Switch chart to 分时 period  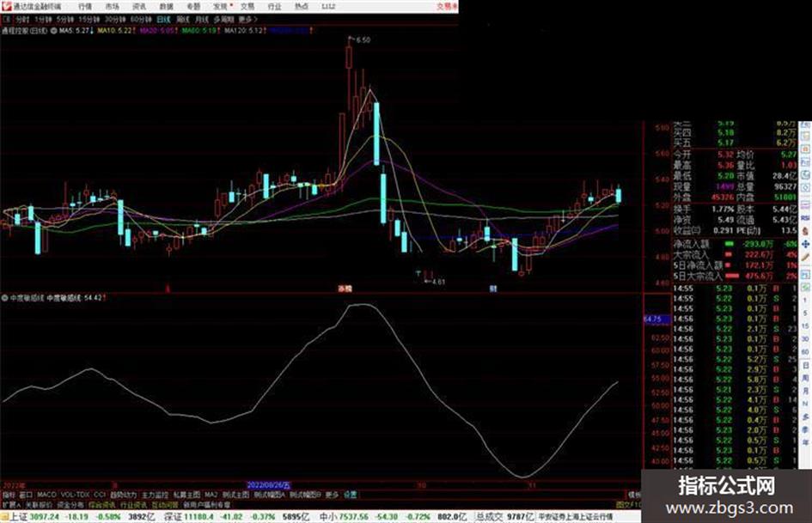[x=22, y=20]
